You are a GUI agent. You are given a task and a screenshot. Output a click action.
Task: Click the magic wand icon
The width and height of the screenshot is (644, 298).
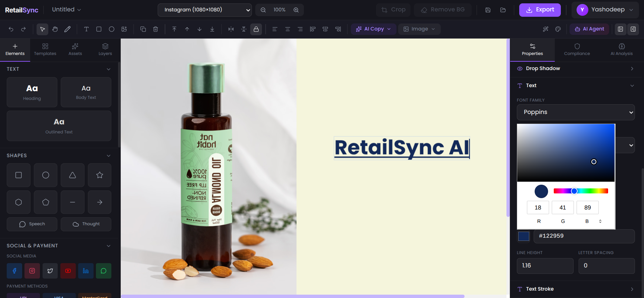[x=546, y=29]
